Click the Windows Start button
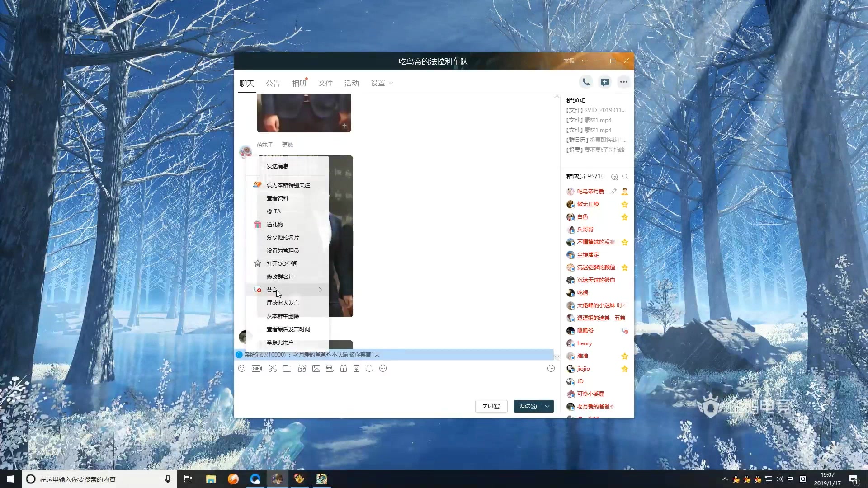868x488 pixels. click(x=11, y=479)
